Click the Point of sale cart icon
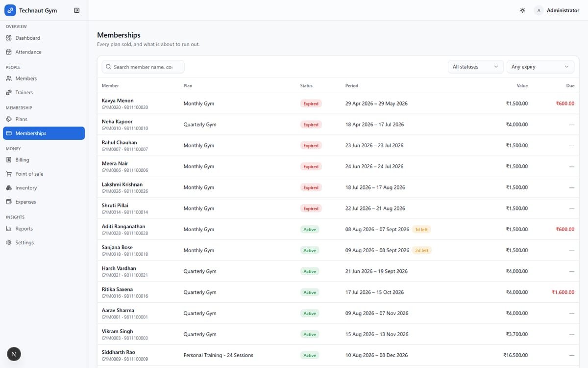The image size is (588, 368). 9,174
